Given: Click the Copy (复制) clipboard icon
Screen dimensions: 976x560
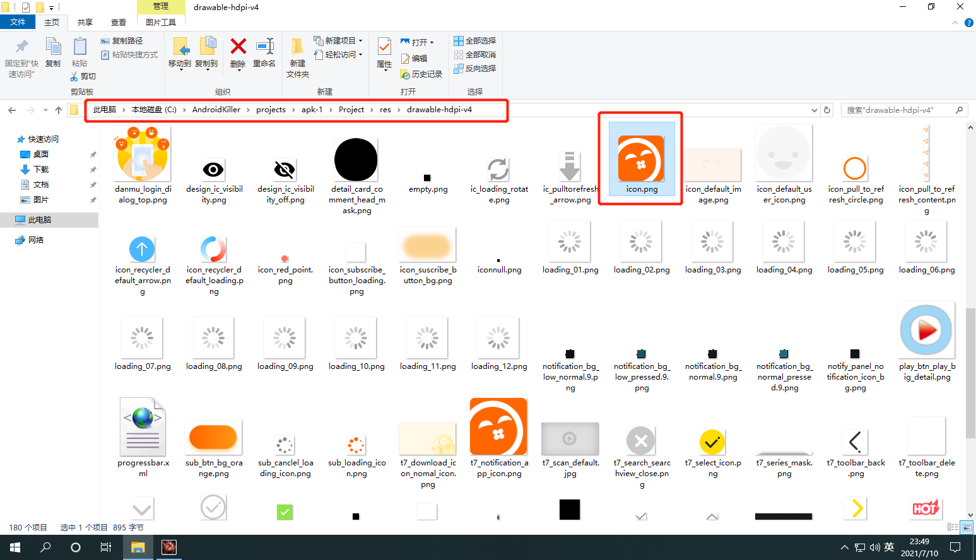Looking at the screenshot, I should point(53,47).
